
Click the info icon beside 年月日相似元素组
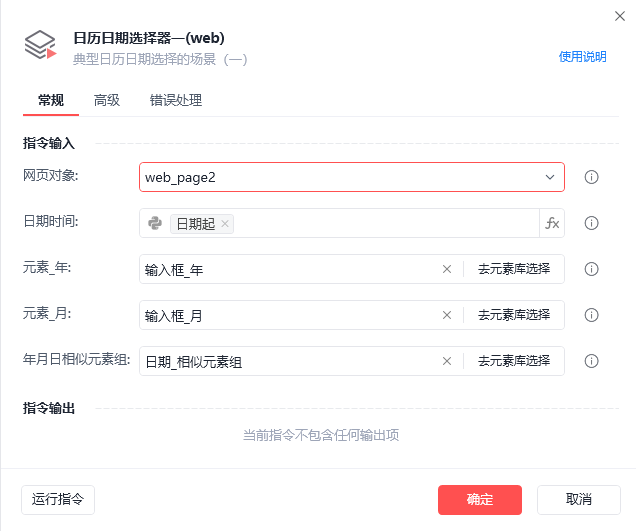(x=591, y=361)
